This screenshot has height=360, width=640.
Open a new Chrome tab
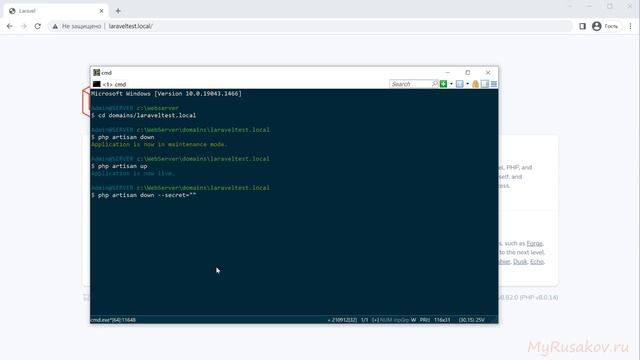[x=118, y=11]
